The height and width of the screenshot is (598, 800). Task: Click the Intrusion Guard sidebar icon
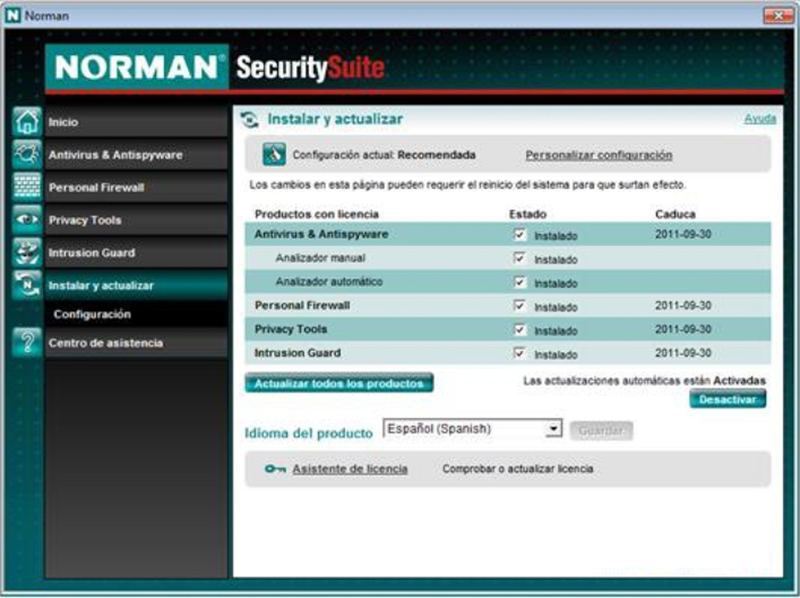27,252
